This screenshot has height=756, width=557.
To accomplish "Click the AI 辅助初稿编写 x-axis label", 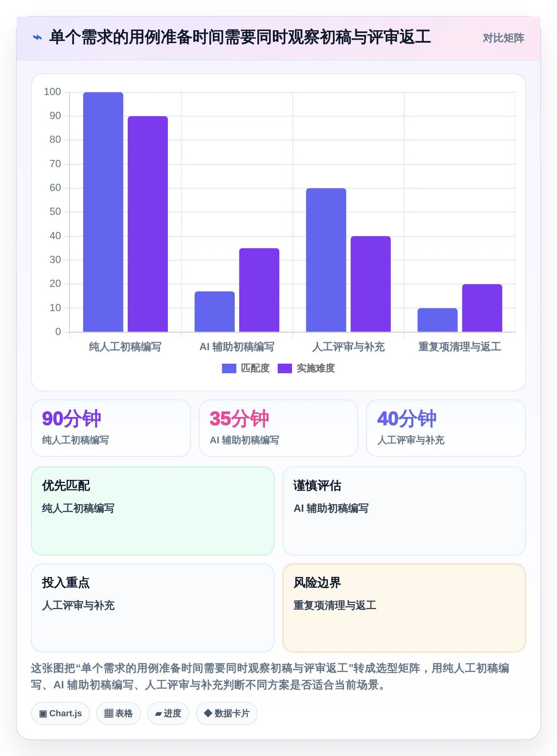I will [237, 347].
